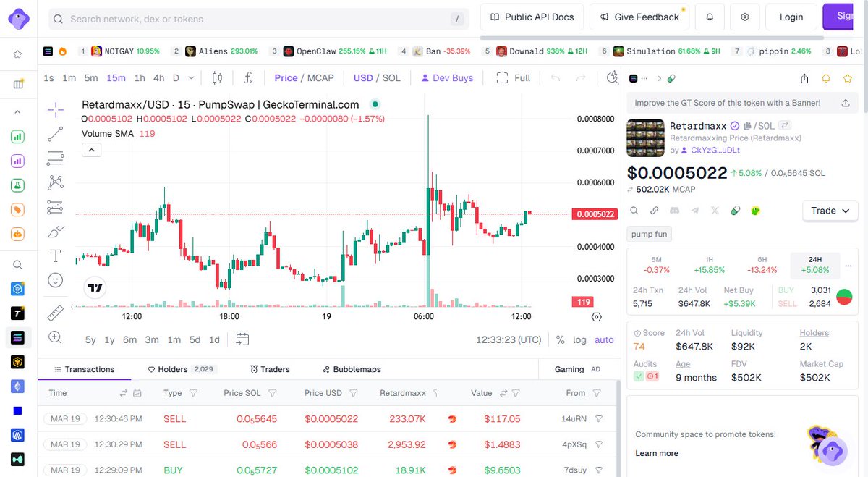Image resolution: width=868 pixels, height=477 pixels.
Task: Click the search network, dex or tokens field
Action: pos(259,19)
